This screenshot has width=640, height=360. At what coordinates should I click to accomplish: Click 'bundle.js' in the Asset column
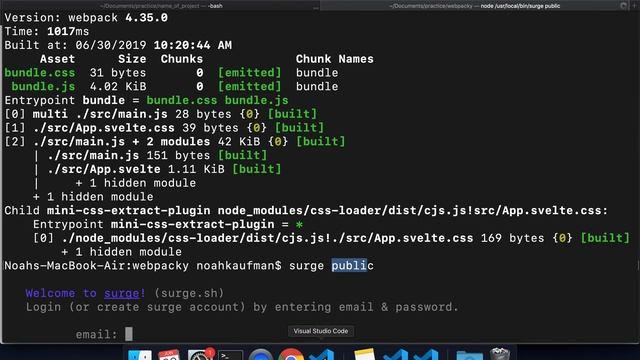43,87
